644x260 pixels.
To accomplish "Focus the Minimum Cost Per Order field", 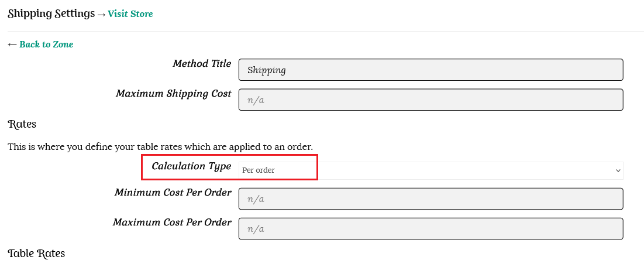I will coord(431,199).
